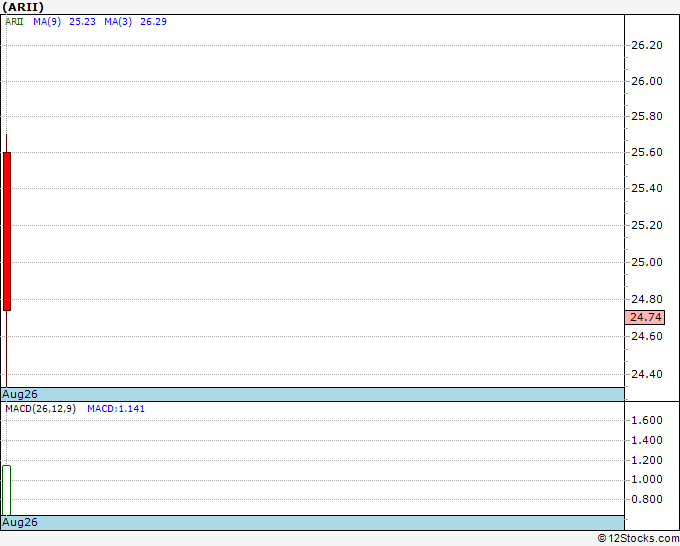
Task: Click the 1.200 MACD axis label
Action: tap(647, 460)
